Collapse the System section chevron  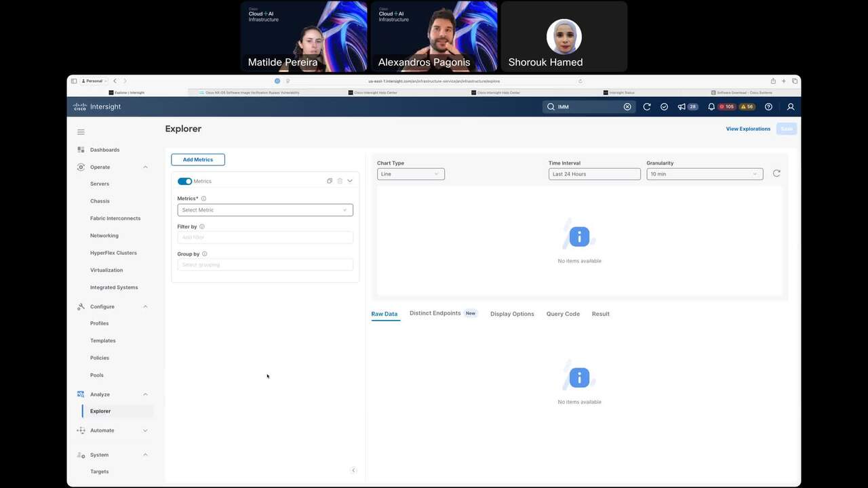145,455
